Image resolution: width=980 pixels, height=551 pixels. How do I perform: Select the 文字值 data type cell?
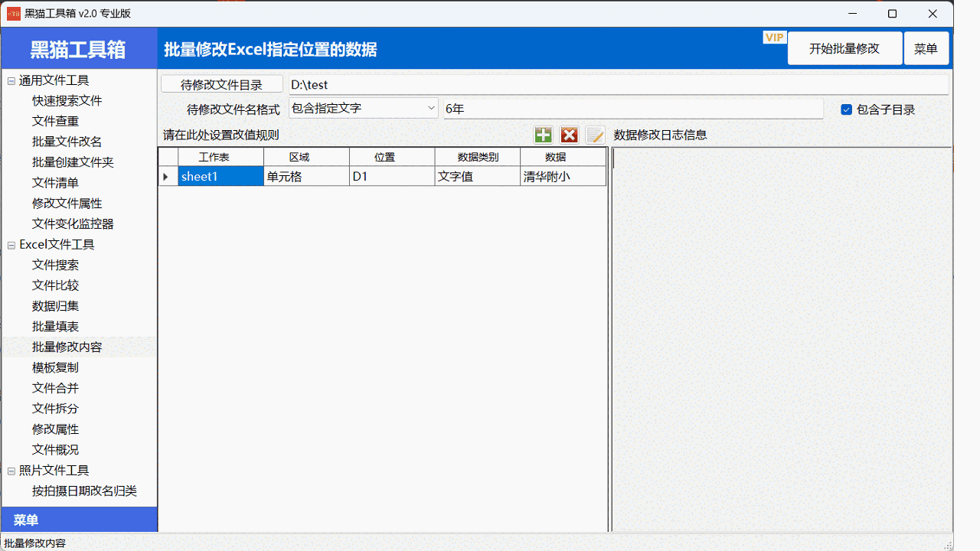click(x=478, y=176)
